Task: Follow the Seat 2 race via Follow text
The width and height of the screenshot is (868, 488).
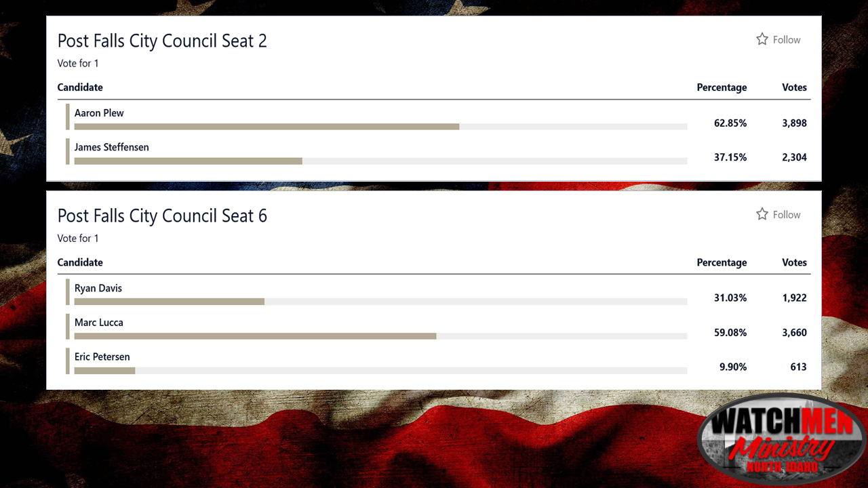Action: tap(787, 40)
